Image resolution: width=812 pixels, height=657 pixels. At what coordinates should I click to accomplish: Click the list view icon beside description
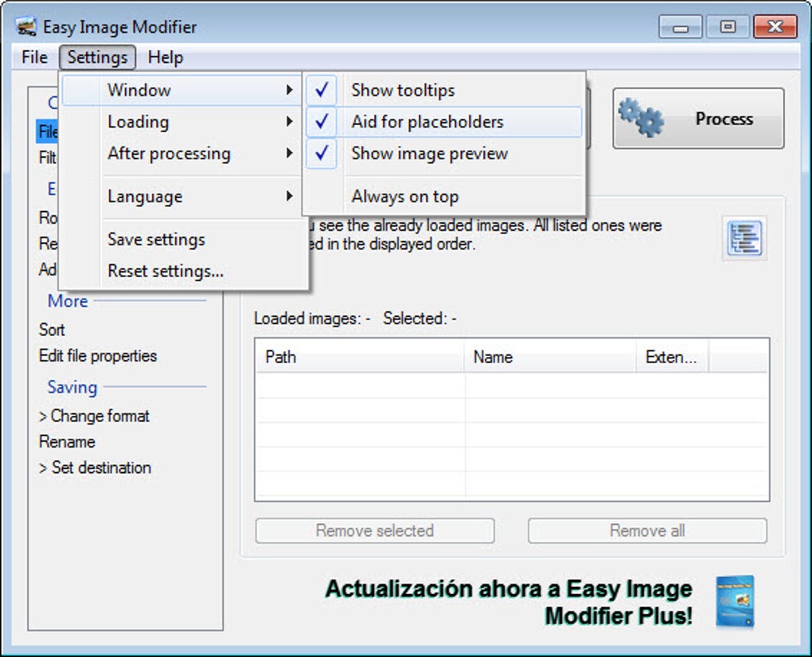click(744, 238)
